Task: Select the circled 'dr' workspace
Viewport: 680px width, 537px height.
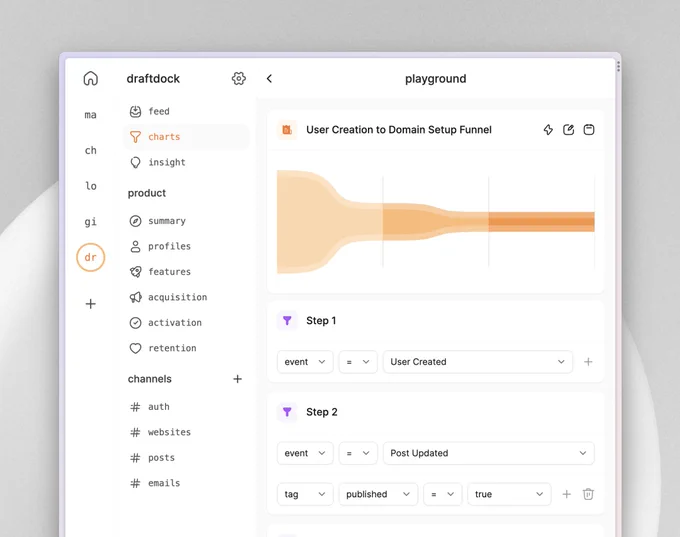Action: 91,257
